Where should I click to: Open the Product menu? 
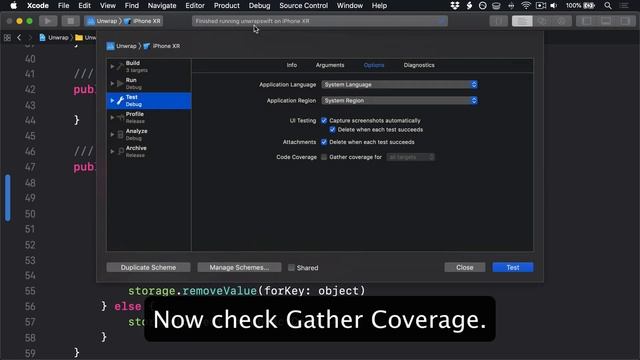227,5
